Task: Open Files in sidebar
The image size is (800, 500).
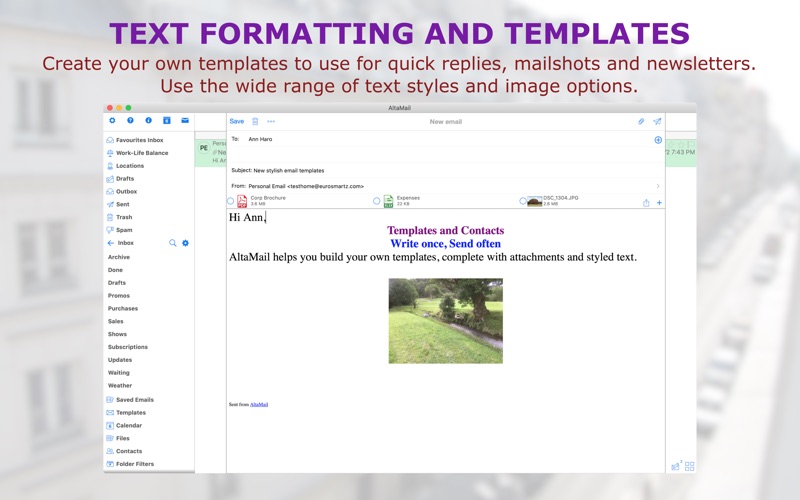Action: (x=123, y=438)
